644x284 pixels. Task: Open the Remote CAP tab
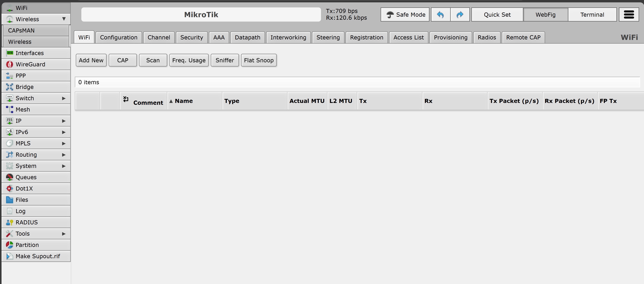[523, 38]
